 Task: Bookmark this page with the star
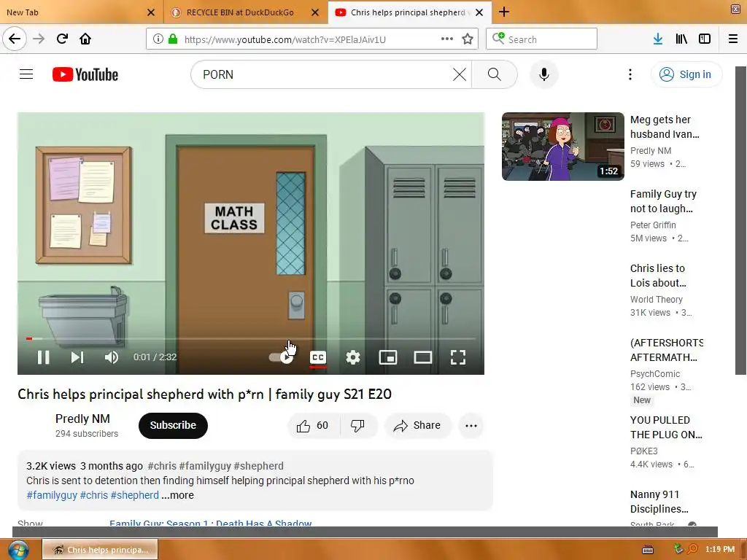click(x=468, y=39)
